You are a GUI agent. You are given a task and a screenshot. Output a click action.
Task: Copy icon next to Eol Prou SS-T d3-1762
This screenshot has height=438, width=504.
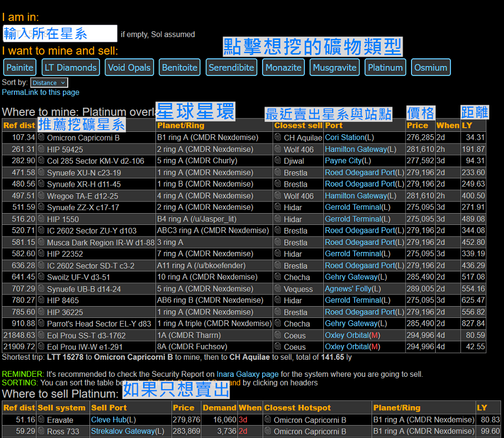pyautogui.click(x=41, y=335)
